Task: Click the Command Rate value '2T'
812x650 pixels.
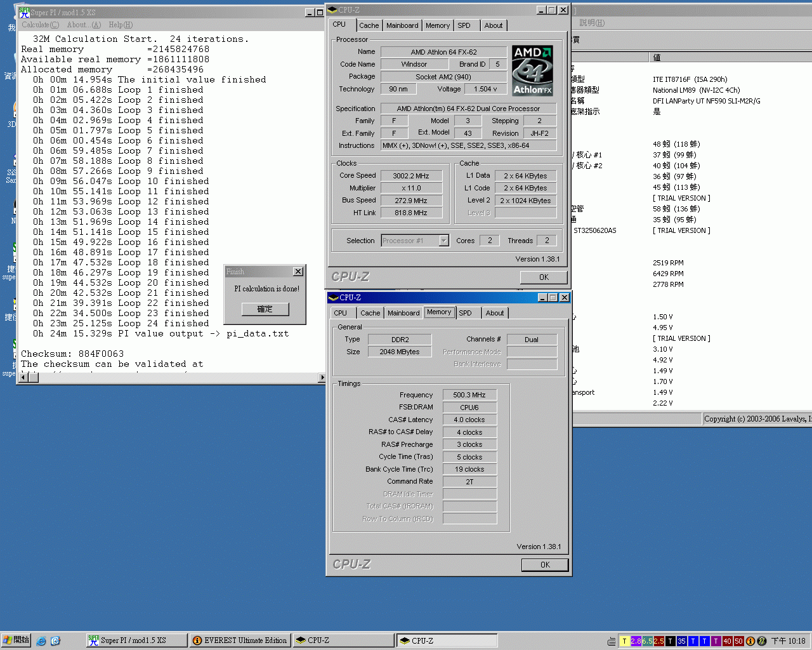Action: [x=469, y=482]
